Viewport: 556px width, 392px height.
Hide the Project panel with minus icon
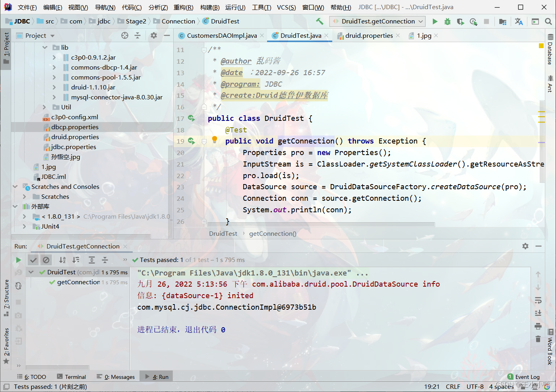coord(167,35)
